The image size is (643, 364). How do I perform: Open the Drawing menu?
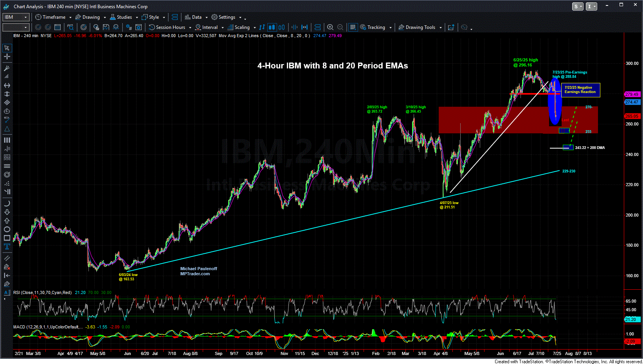point(88,17)
